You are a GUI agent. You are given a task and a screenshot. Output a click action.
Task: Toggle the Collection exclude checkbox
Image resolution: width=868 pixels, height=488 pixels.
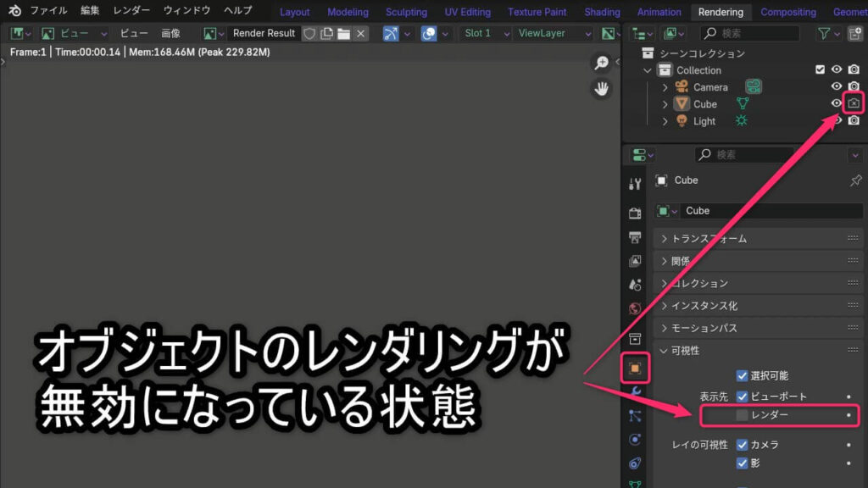click(x=820, y=69)
